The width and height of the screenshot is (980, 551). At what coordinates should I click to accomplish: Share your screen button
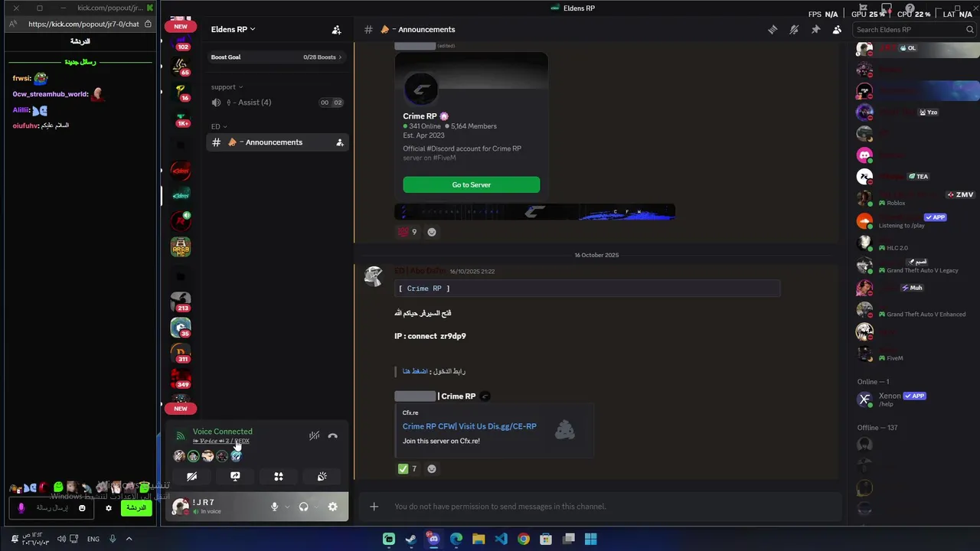coord(235,477)
